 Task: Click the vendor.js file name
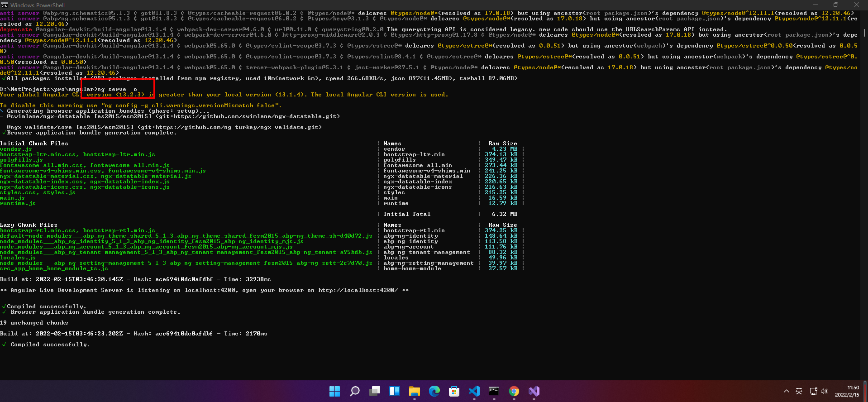(x=16, y=149)
